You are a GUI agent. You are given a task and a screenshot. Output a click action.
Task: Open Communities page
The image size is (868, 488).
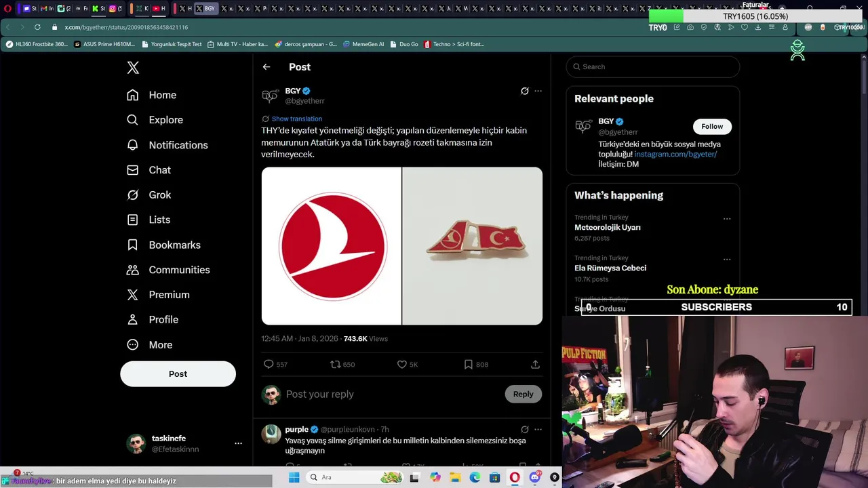[x=168, y=270]
